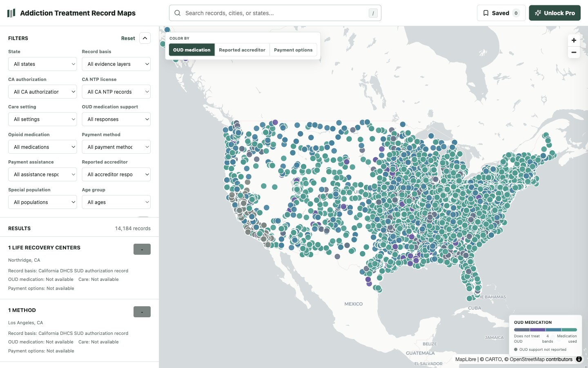The width and height of the screenshot is (588, 368).
Task: Zoom in on the map
Action: 574,40
